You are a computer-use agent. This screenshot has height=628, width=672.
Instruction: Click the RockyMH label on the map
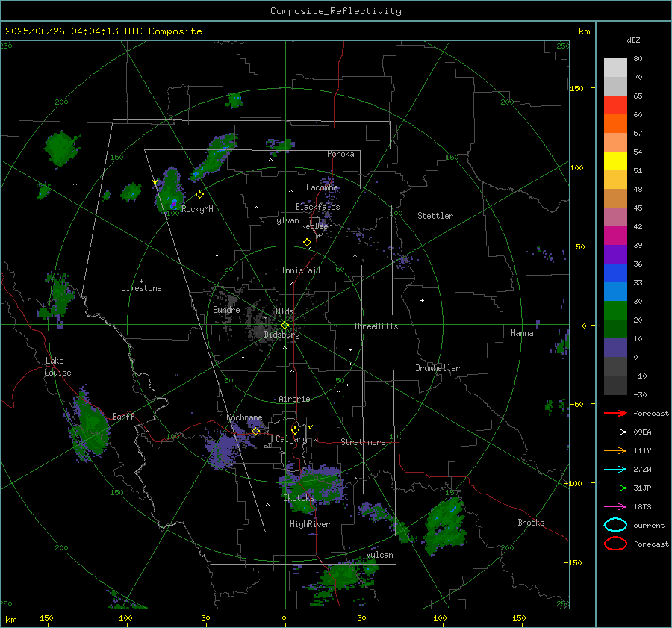coord(197,209)
